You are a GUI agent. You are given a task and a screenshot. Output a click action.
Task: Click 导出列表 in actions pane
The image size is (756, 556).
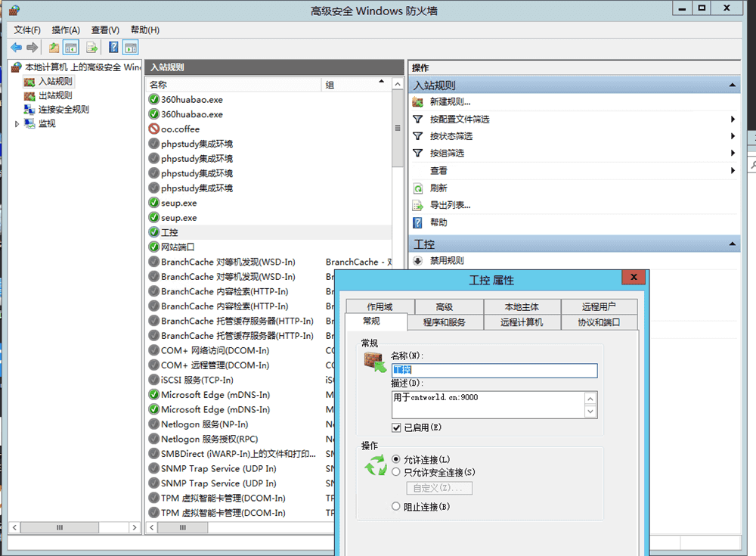[x=450, y=205]
